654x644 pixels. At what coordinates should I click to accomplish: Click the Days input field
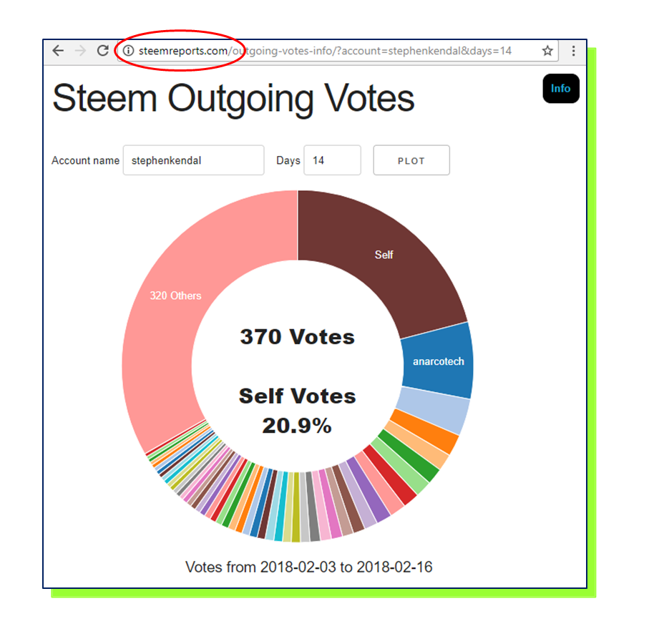pyautogui.click(x=332, y=160)
